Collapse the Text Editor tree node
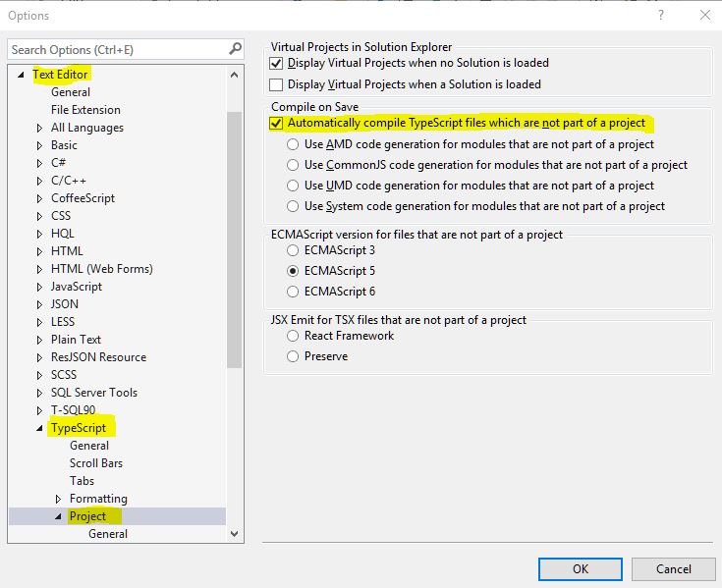Image resolution: width=722 pixels, height=588 pixels. coord(21,75)
